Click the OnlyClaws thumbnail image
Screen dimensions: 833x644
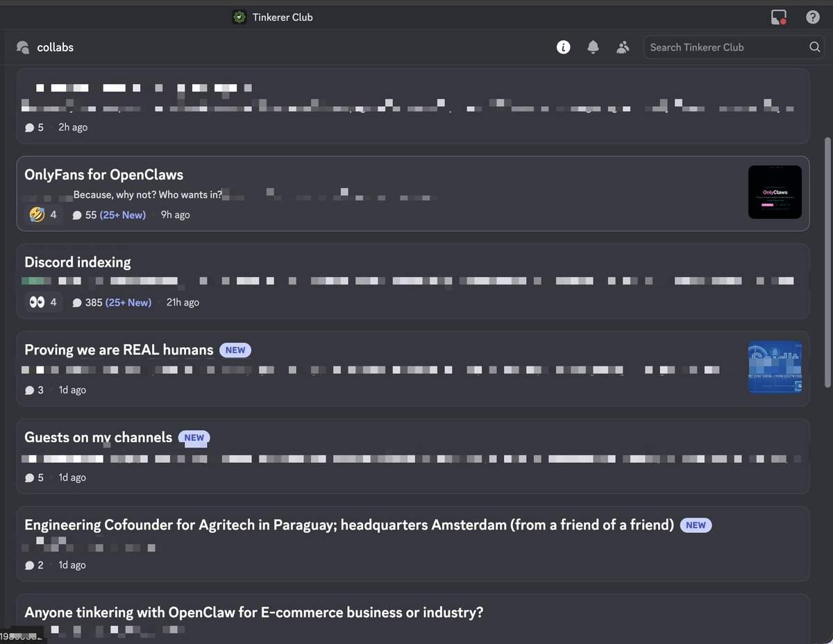tap(775, 192)
